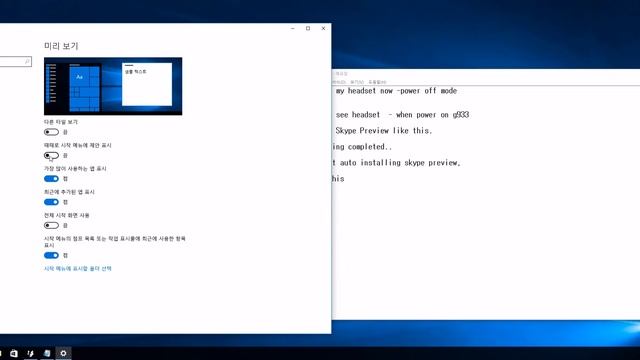640x360 pixels.
Task: Click the line 'see headset - when power on g933'
Action: click(402, 115)
